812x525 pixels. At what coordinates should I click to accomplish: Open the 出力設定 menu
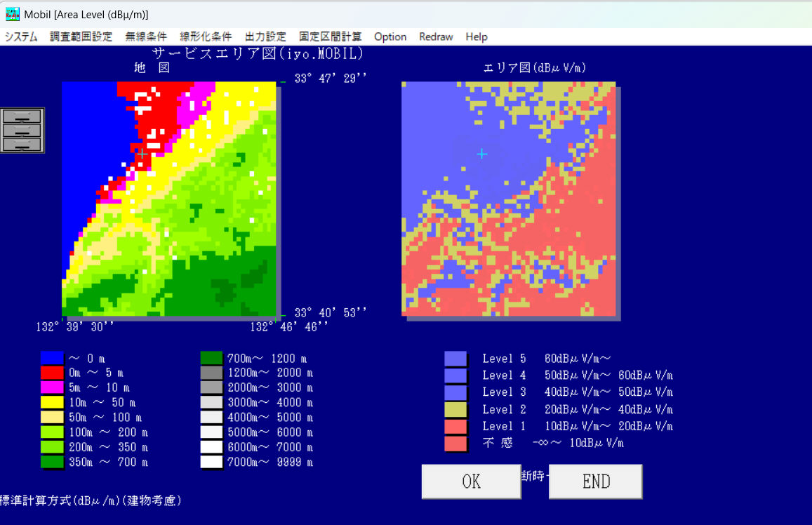(265, 37)
